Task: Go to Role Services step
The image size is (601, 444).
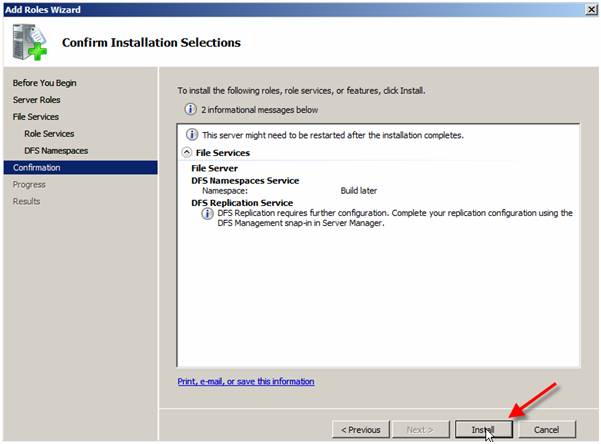Action: [49, 133]
